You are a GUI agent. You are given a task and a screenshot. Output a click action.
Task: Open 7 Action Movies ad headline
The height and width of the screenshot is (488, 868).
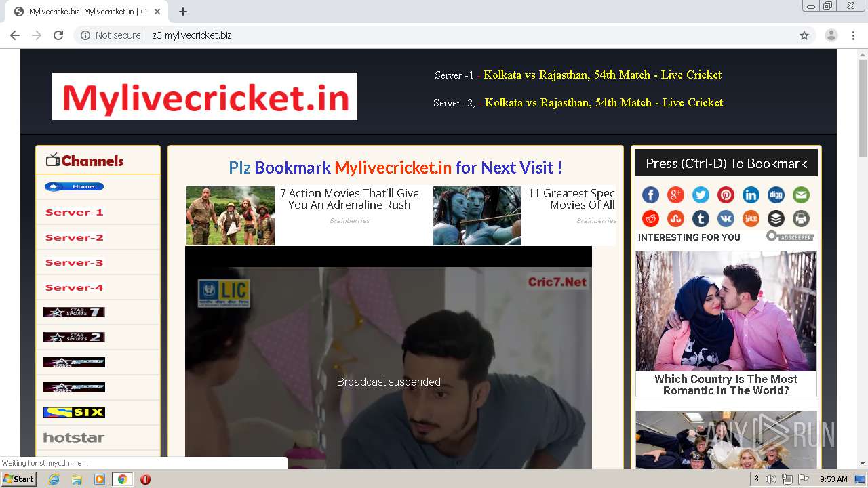(349, 199)
